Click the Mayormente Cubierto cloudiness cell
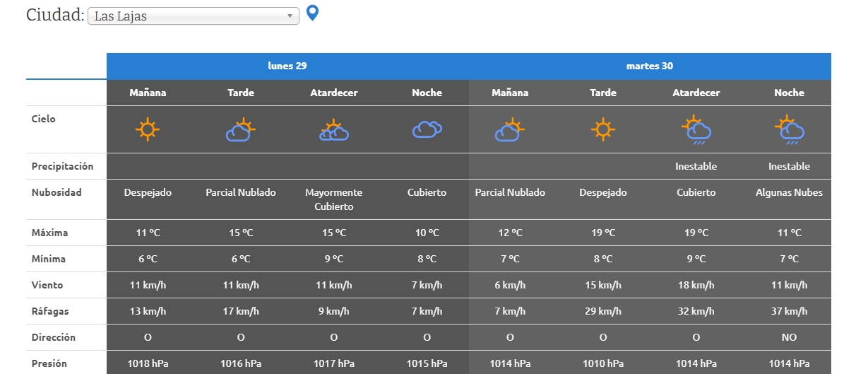Viewport: 868px width, 374px height. pyautogui.click(x=333, y=199)
